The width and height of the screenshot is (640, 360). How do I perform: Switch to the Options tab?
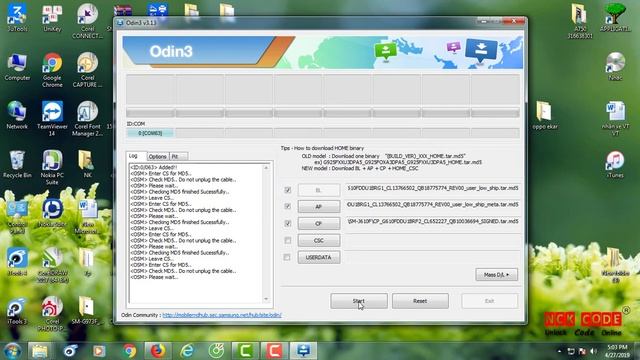pos(158,156)
